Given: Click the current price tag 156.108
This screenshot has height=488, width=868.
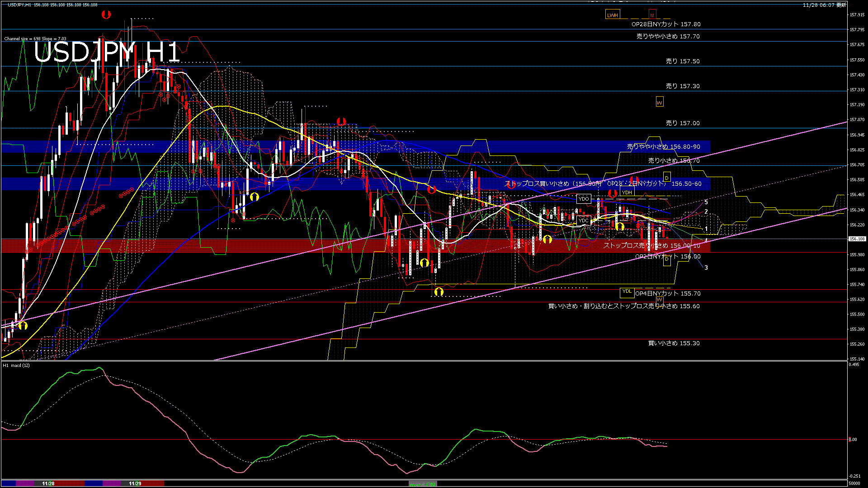Looking at the screenshot, I should [857, 239].
